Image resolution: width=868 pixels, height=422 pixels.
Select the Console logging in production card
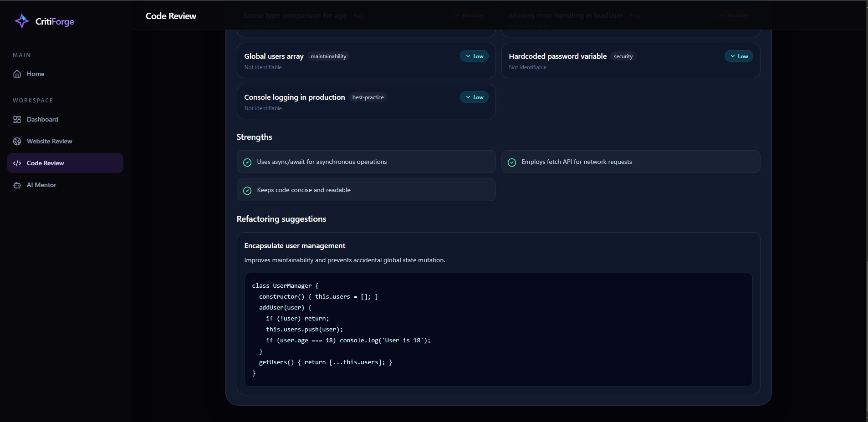366,102
